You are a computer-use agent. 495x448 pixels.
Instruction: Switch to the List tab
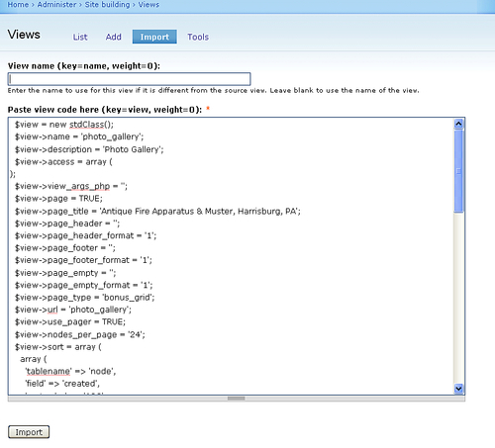click(80, 37)
